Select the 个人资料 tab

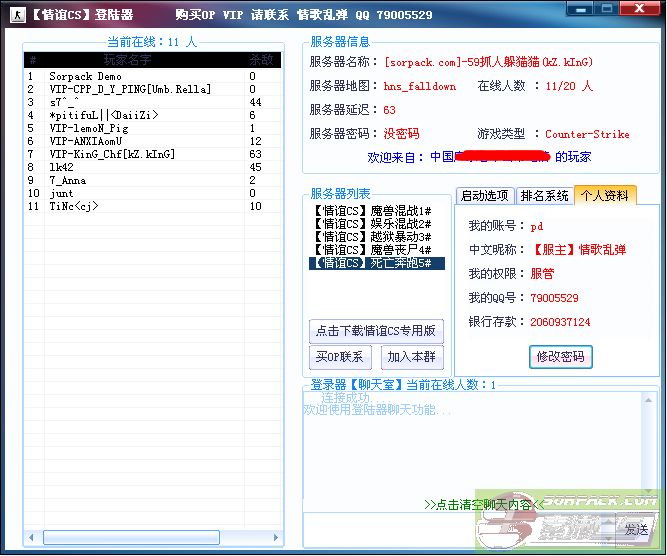(x=604, y=196)
